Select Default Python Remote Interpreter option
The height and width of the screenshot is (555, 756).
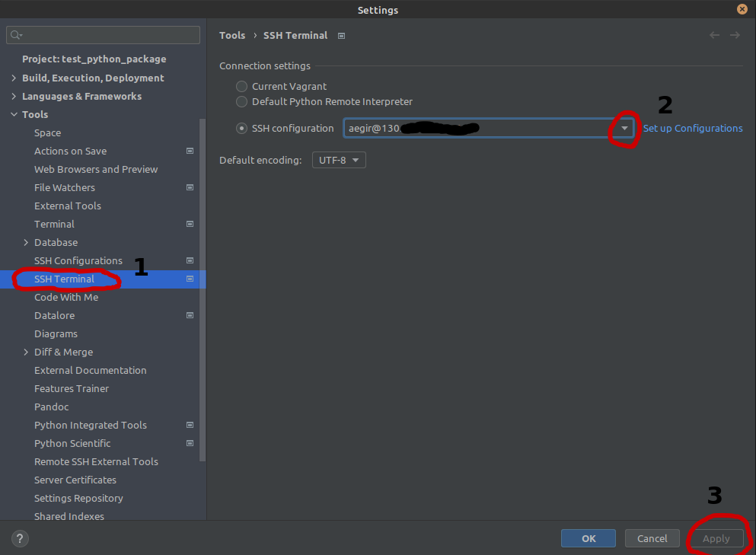[241, 101]
